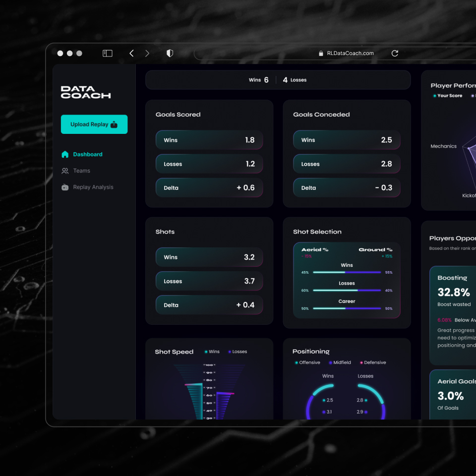The image size is (476, 476).
Task: Click the gamepad icon next to Replay Analysis
Action: [x=65, y=187]
